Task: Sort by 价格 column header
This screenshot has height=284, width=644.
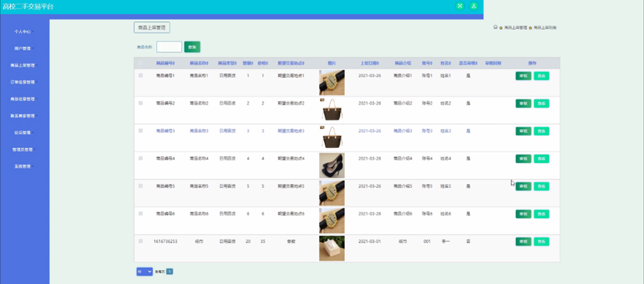Action: pyautogui.click(x=262, y=63)
